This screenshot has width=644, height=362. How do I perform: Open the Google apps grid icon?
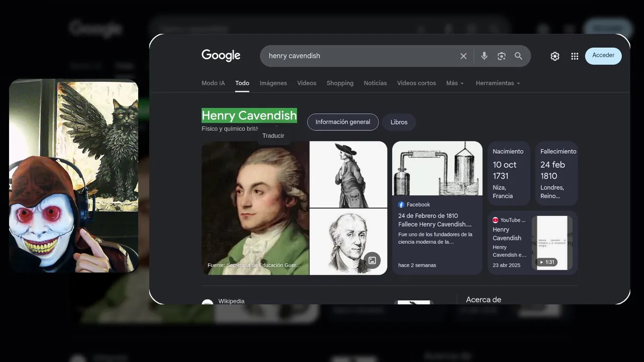click(x=575, y=56)
